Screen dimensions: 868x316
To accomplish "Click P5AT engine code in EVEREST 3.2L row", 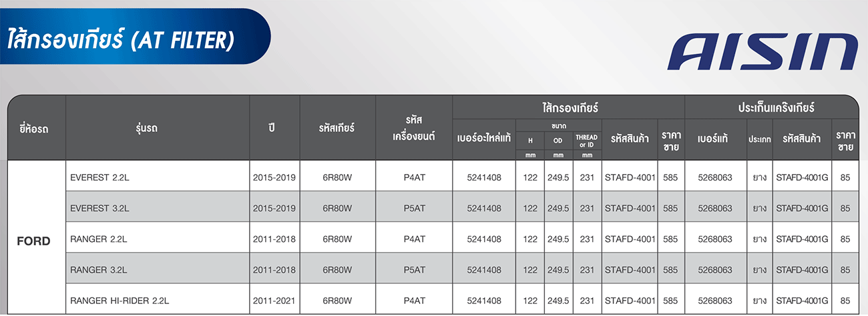I will (x=414, y=209).
